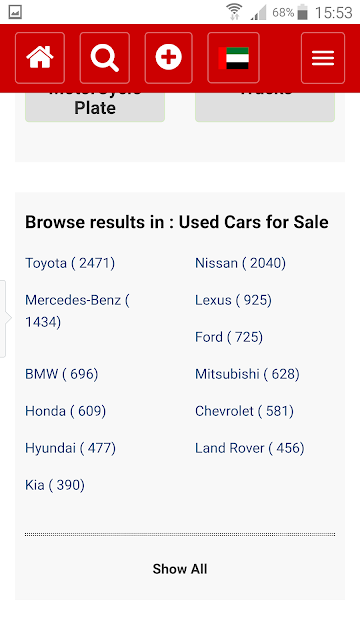Image resolution: width=360 pixels, height=640 pixels.
Task: Expand full brand list with Show All
Action: [180, 569]
